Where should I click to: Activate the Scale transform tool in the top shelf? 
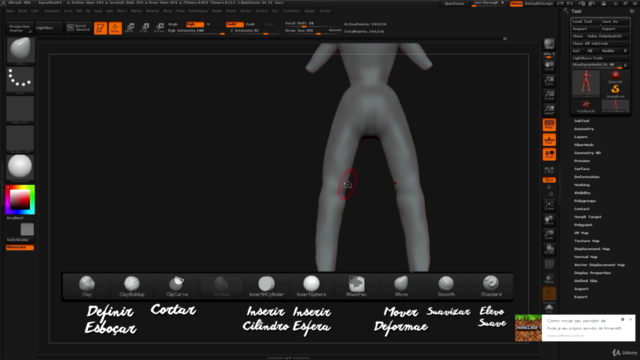(144, 28)
